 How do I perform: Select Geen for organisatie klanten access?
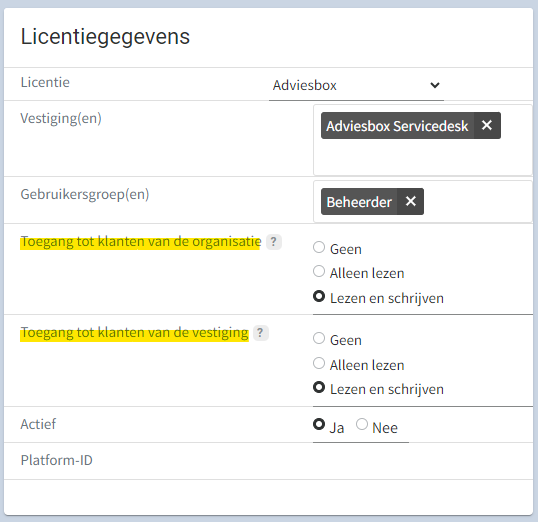(x=319, y=247)
